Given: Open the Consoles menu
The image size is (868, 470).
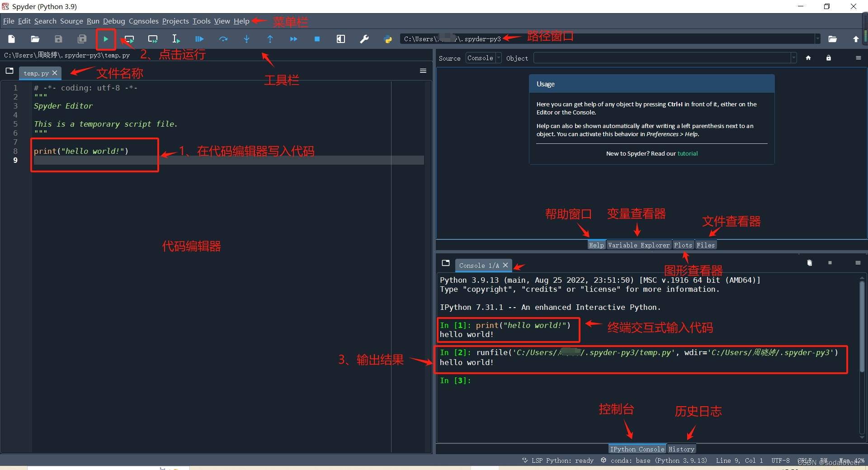Looking at the screenshot, I should 144,21.
